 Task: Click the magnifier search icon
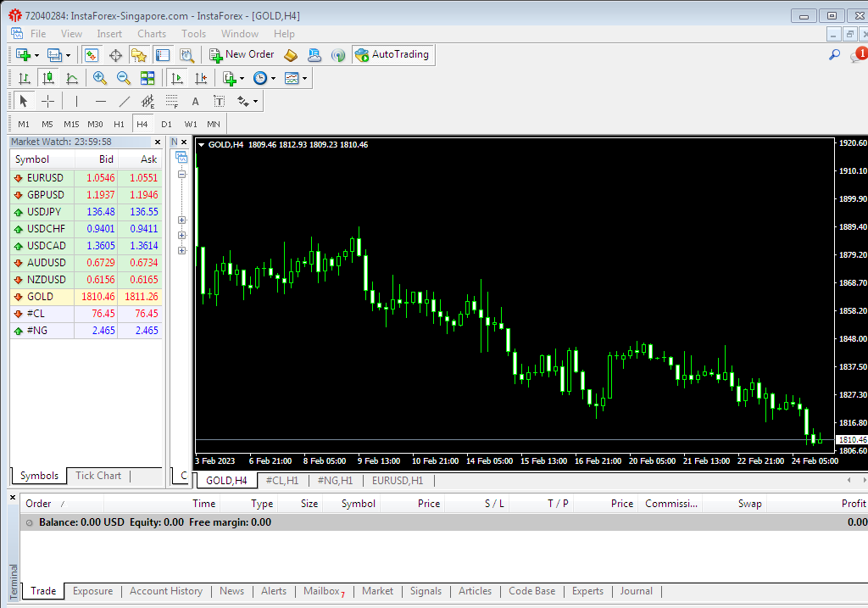click(834, 54)
